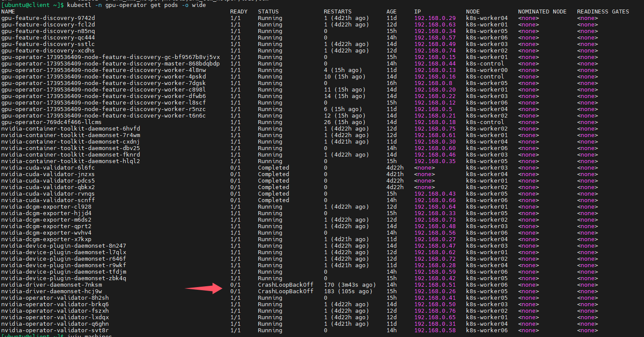Click the kubectl get pods command text
644x337 pixels.
137,5
